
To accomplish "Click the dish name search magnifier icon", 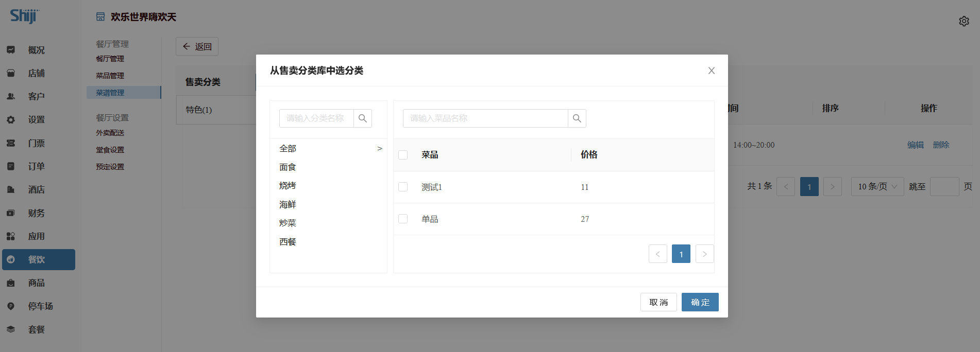I will pos(577,118).
